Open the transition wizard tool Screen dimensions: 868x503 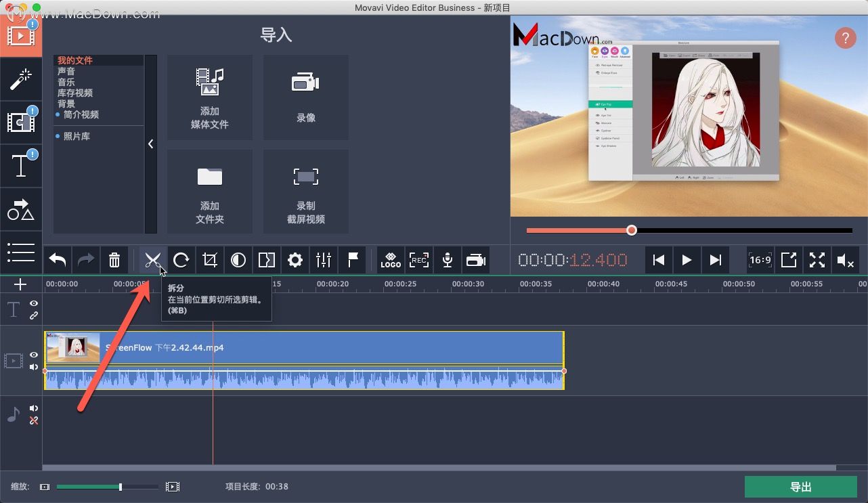click(x=267, y=260)
